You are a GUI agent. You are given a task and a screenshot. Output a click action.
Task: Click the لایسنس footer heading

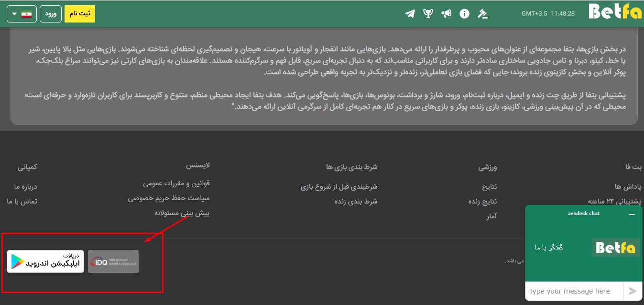198,165
